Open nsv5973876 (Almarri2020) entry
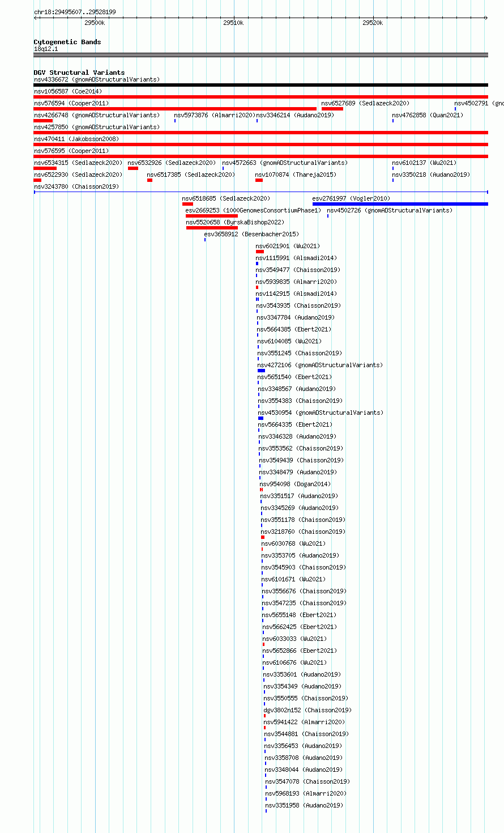 [215, 115]
